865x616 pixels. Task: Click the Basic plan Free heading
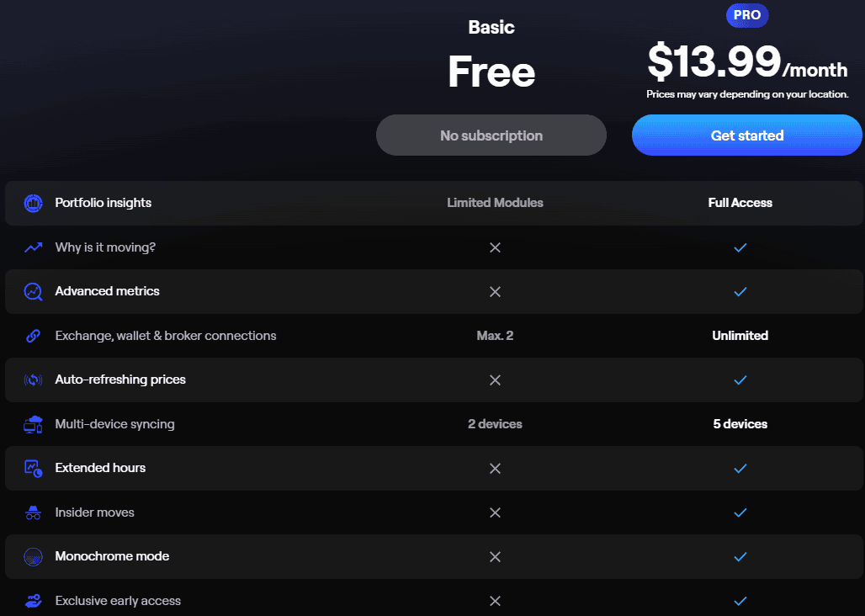point(491,72)
